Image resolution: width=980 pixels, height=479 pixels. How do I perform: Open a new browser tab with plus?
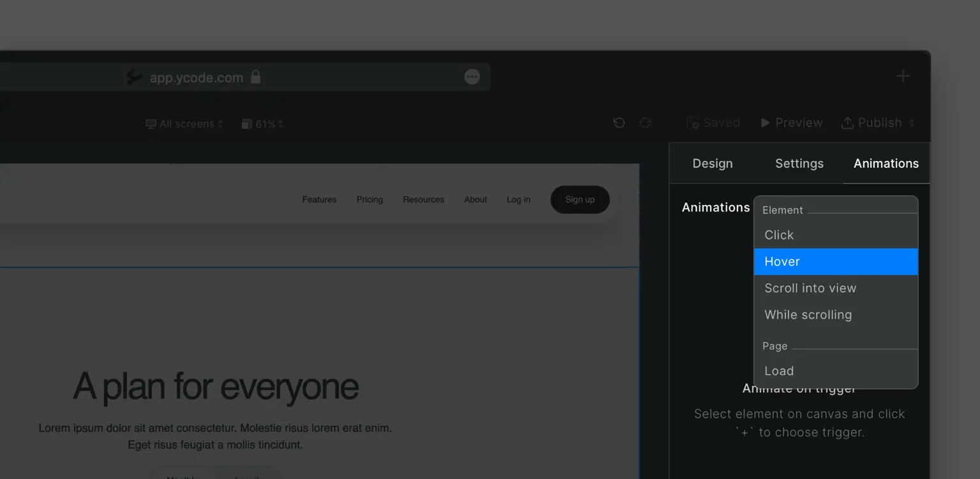tap(903, 77)
